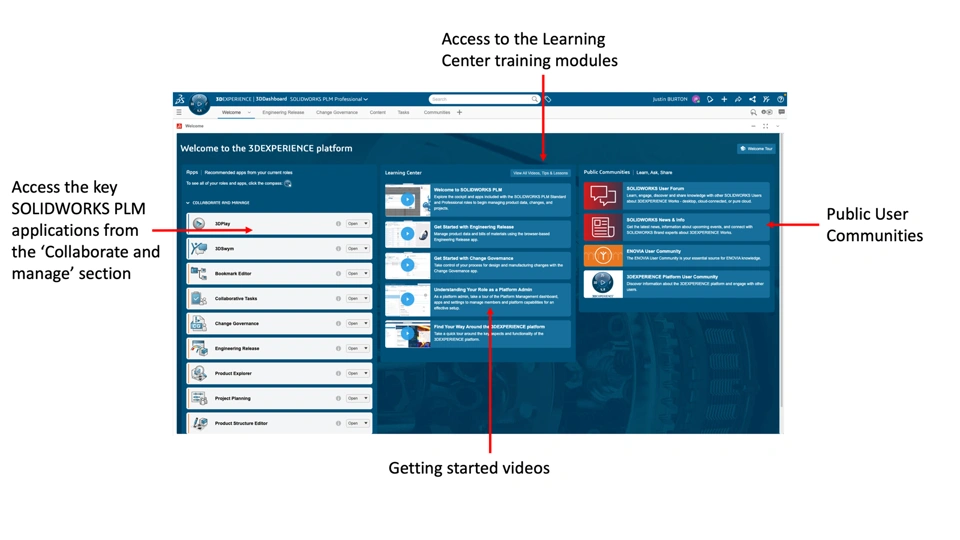960x540 pixels.
Task: Click the Change Governance app icon
Action: 198,323
